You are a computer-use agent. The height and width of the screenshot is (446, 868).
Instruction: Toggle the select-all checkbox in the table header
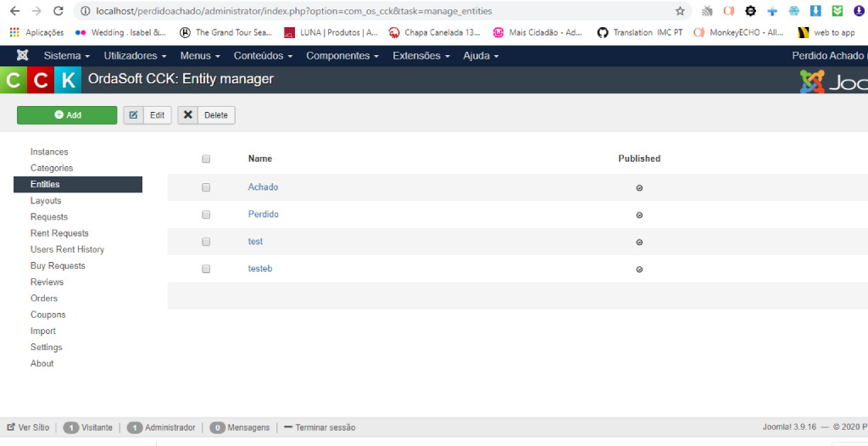pyautogui.click(x=206, y=159)
